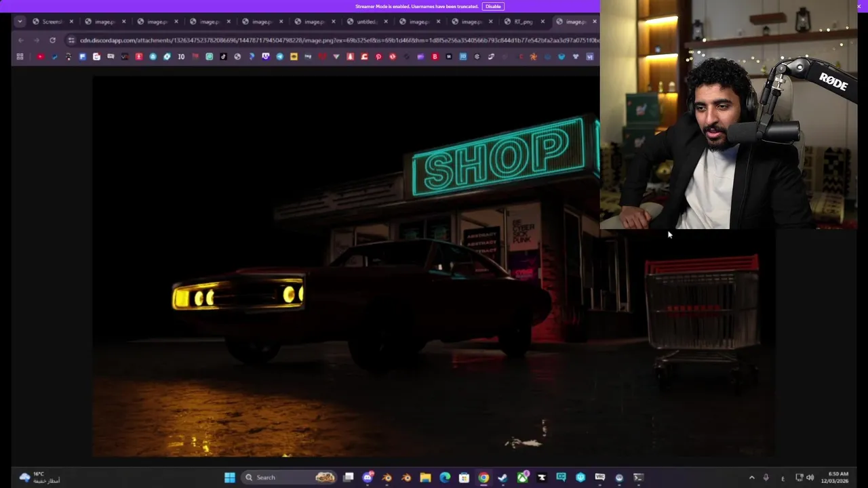Open Discord from the taskbar
Screen dimensions: 868x488
click(x=368, y=477)
